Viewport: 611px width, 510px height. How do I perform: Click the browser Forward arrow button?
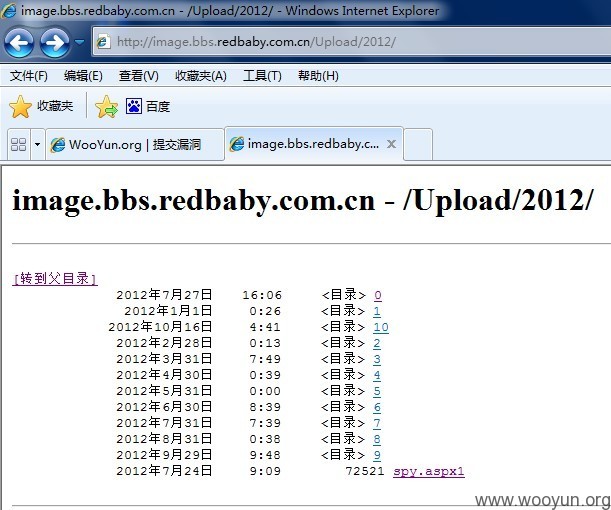point(55,42)
